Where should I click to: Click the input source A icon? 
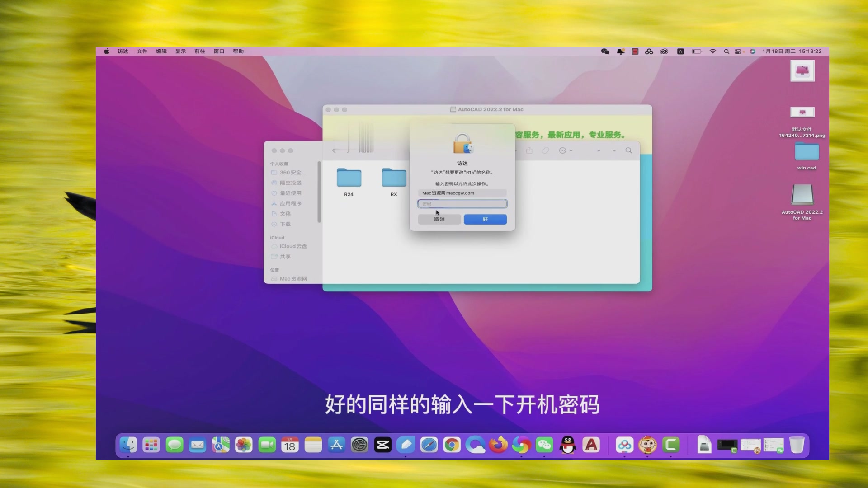point(680,52)
